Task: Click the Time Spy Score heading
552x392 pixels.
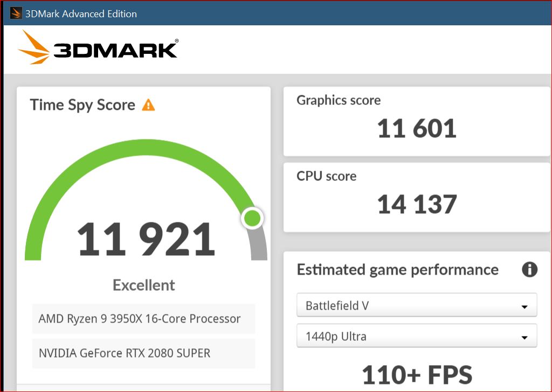Action: pyautogui.click(x=82, y=105)
